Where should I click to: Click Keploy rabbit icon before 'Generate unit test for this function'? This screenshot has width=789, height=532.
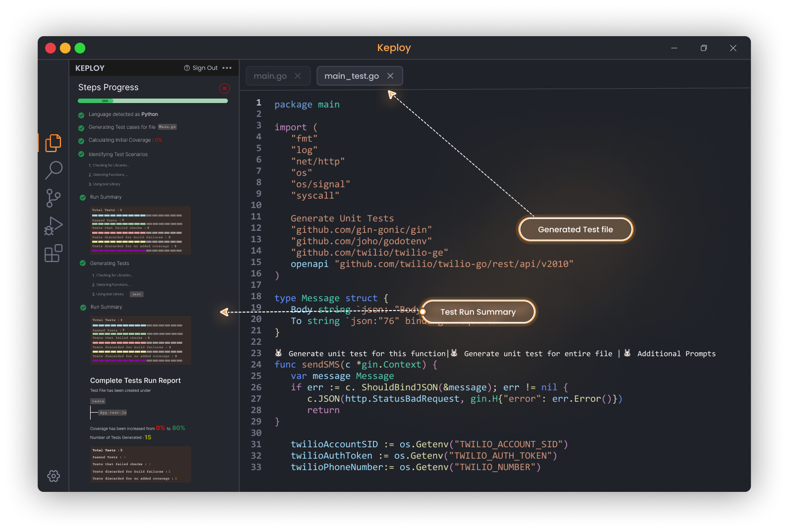[278, 353]
